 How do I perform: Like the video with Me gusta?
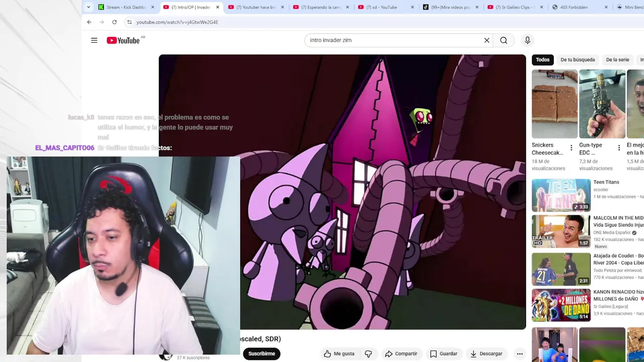[339, 353]
